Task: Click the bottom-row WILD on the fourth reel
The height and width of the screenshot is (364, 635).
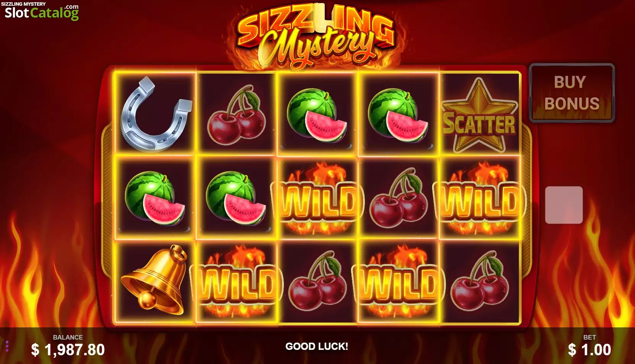Action: [x=398, y=282]
